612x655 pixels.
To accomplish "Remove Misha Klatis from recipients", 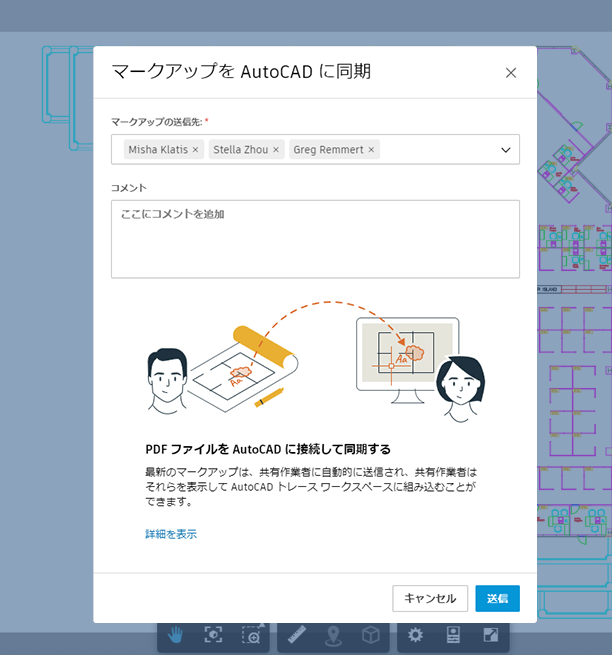I will tap(195, 150).
